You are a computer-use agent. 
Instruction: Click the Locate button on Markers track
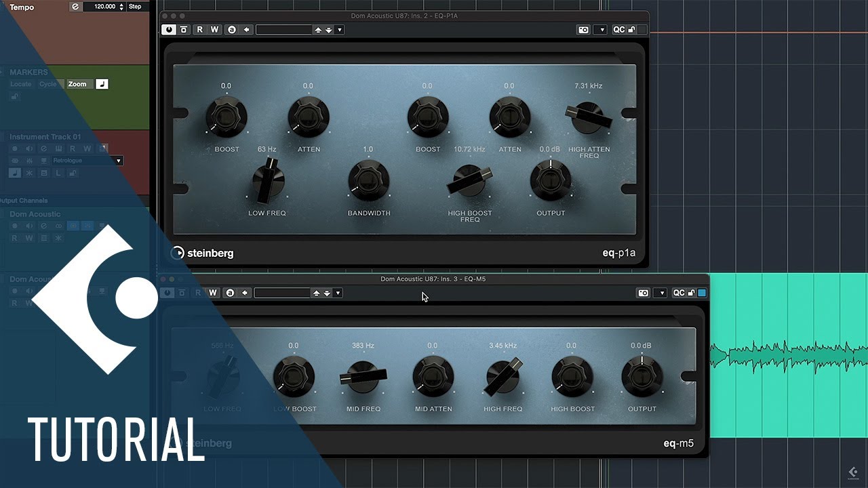point(21,84)
